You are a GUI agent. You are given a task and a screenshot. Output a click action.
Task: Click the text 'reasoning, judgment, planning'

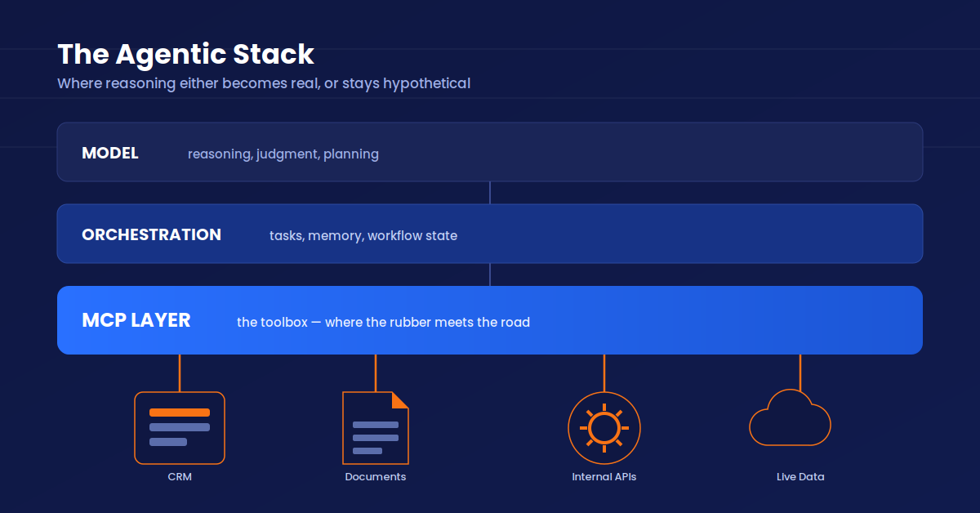click(x=283, y=154)
